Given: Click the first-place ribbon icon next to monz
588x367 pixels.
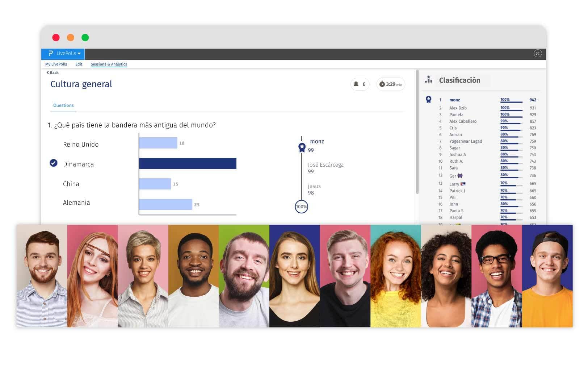Looking at the screenshot, I should (x=429, y=99).
